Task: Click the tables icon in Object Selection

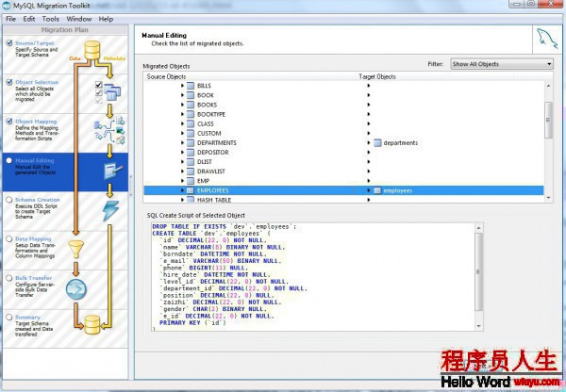Action: [112, 92]
